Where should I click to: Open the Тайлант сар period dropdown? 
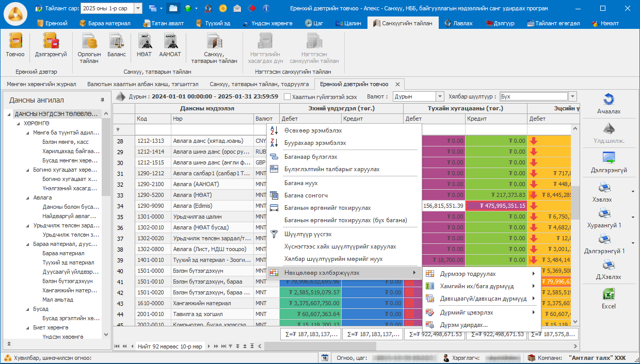pyautogui.click(x=138, y=8)
